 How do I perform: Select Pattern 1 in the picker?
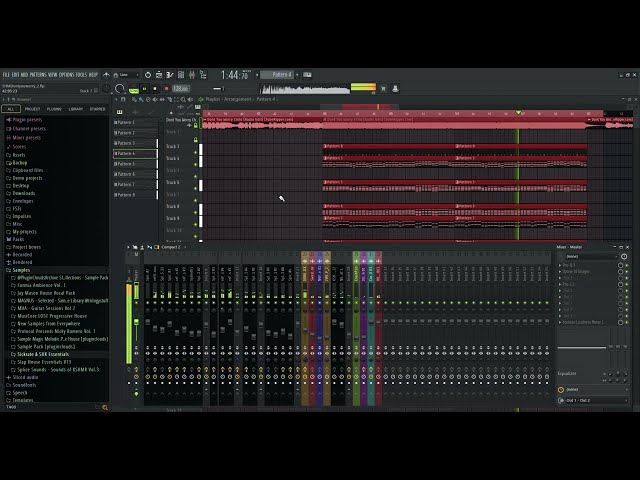[x=136, y=122]
